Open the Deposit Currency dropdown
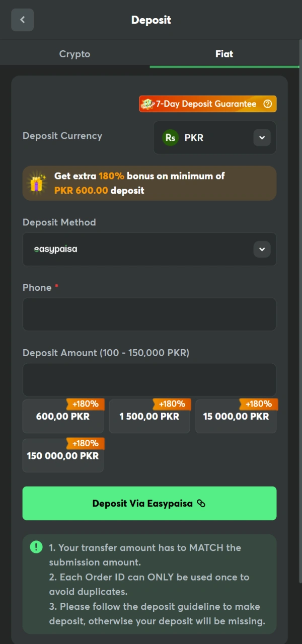This screenshot has width=302, height=644. (x=214, y=137)
